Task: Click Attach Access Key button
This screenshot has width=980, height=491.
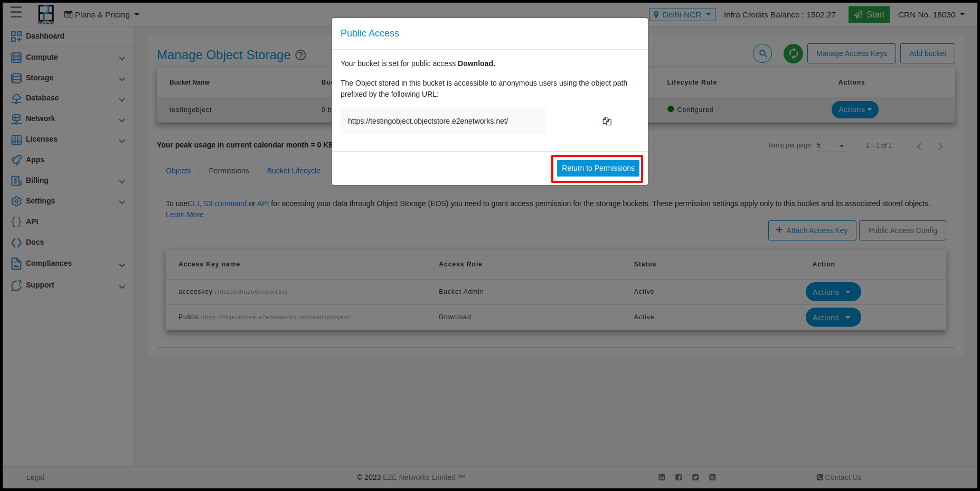Action: (812, 230)
